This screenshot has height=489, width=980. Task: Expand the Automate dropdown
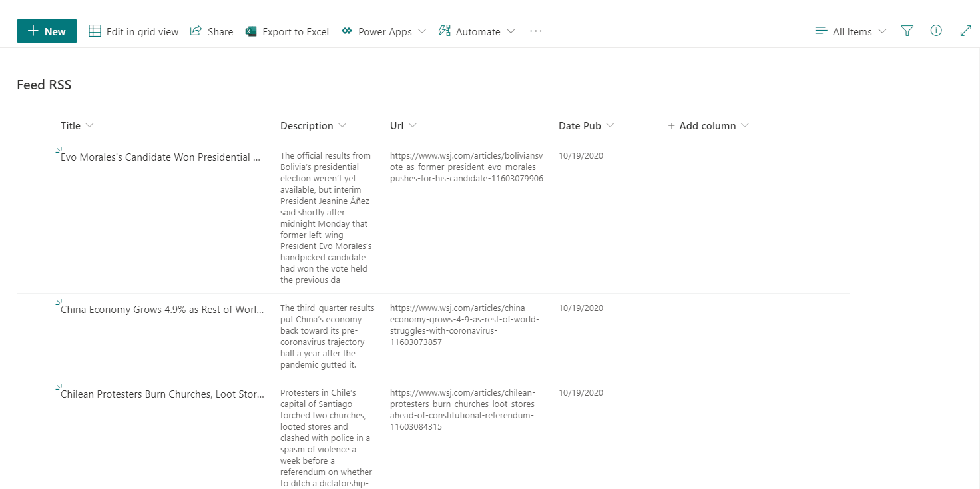pos(477,31)
